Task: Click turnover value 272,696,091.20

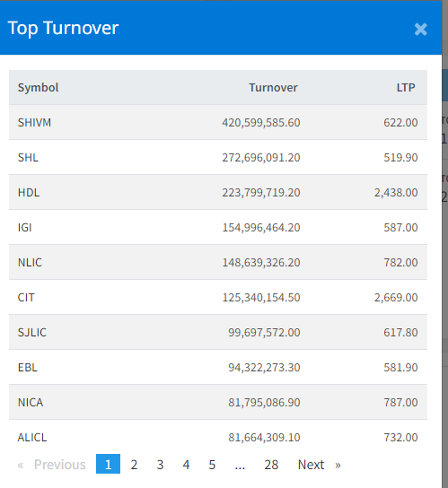Action: [x=261, y=158]
